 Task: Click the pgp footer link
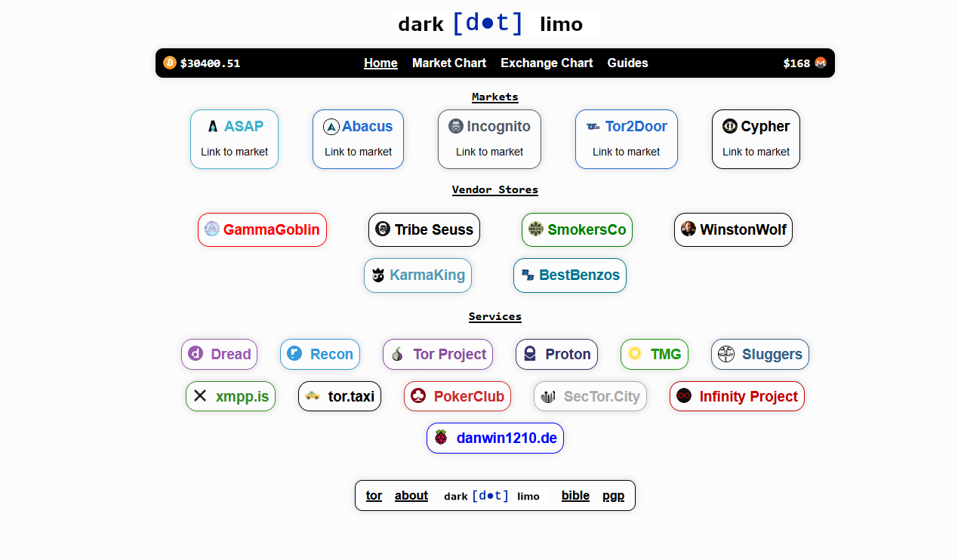point(613,495)
